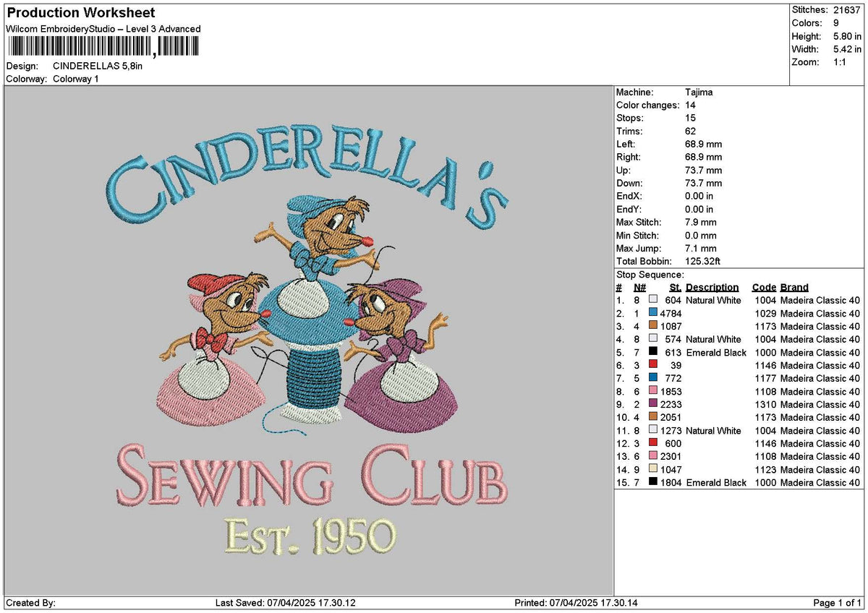Click the barcode under the worksheet title
Viewport: 868px width, 613px height.
[x=102, y=46]
